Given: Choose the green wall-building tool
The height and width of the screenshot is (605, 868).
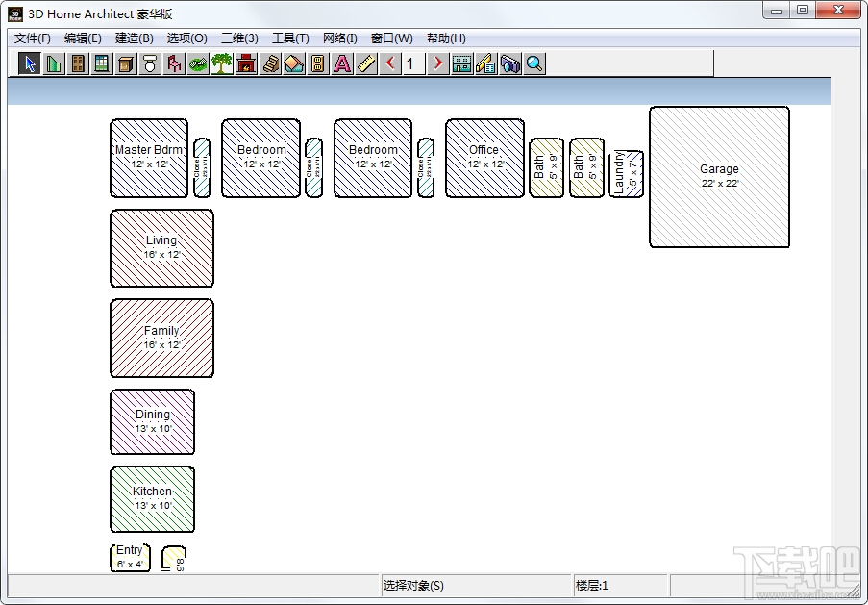Looking at the screenshot, I should tap(54, 63).
